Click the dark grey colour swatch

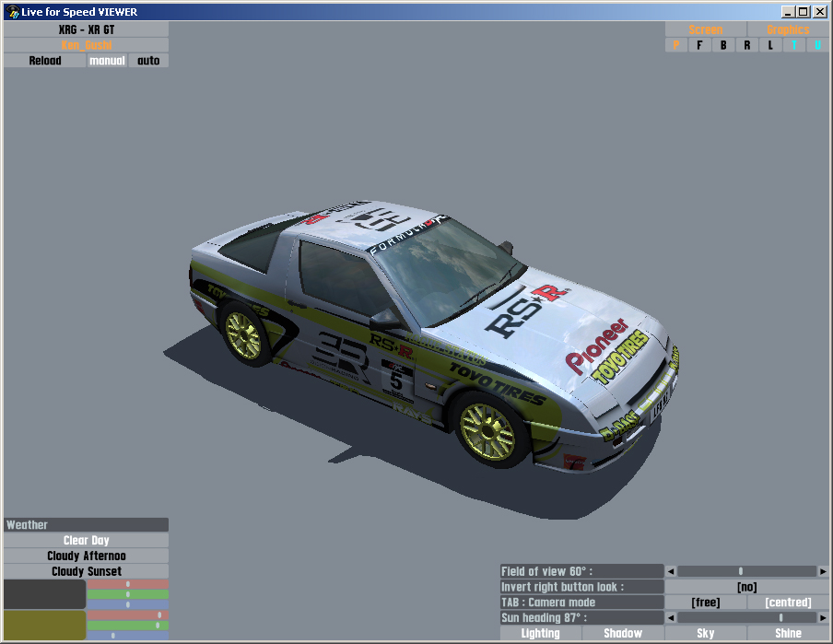(44, 594)
